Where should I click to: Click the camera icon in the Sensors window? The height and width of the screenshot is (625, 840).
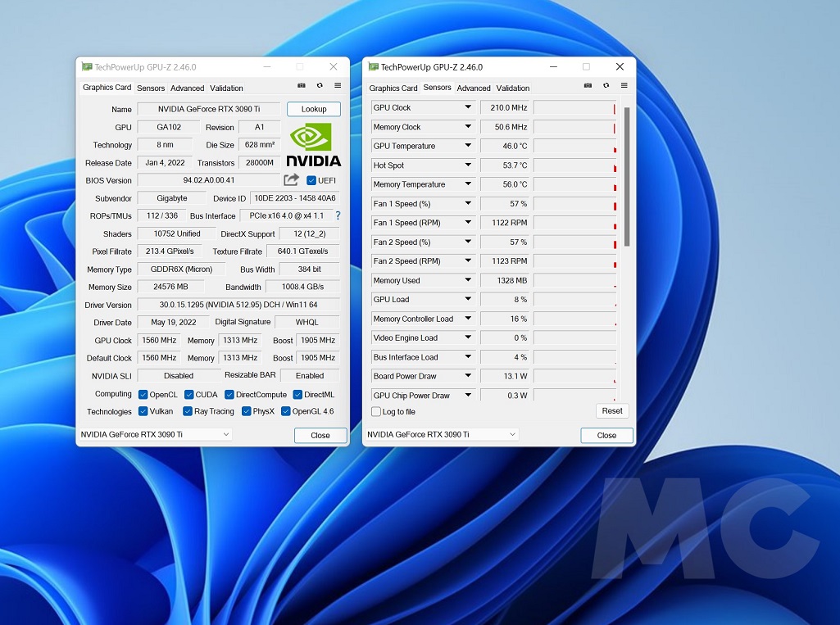588,86
